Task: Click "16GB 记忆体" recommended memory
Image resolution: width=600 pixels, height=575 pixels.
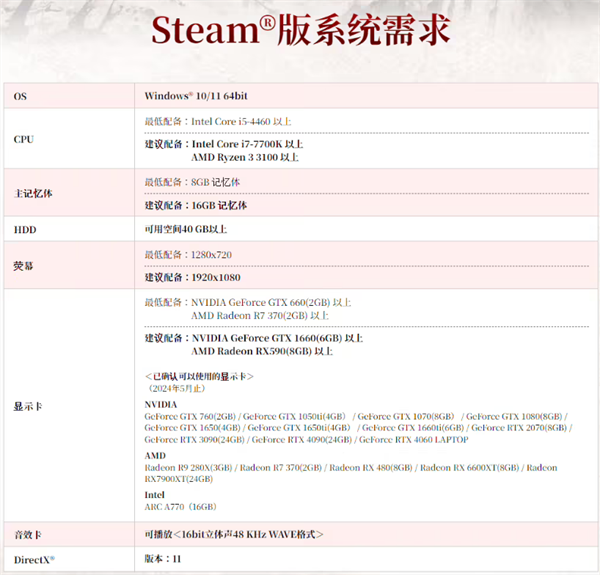Action: click(x=219, y=206)
